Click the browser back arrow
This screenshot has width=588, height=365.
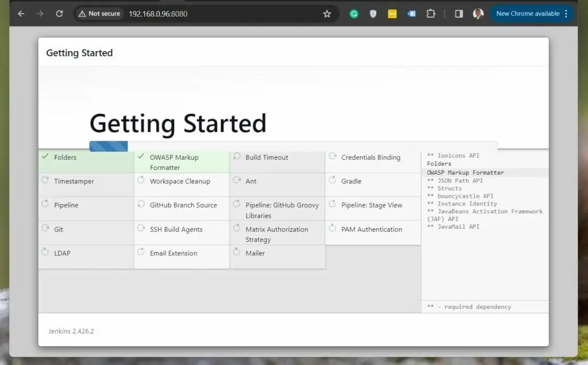point(21,14)
